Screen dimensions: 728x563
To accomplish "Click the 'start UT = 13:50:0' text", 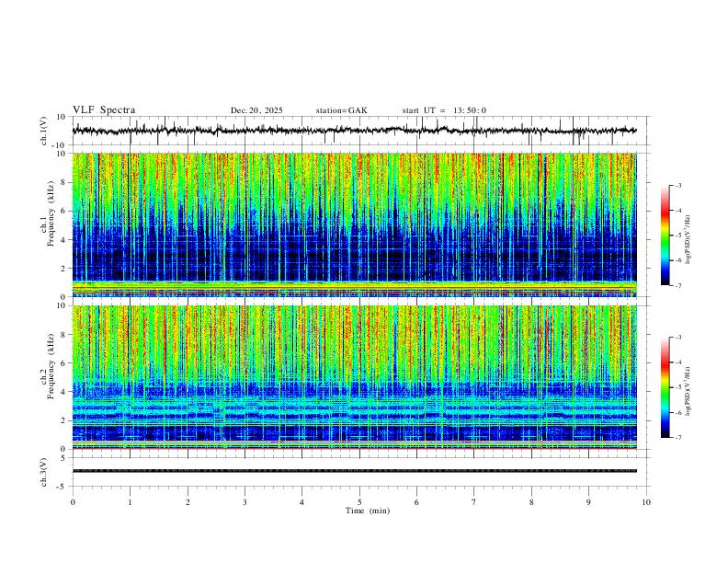I will 444,110.
